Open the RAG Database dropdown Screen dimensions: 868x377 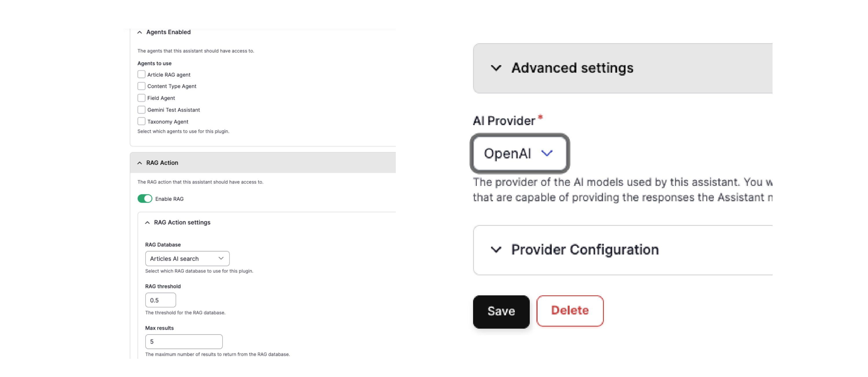click(187, 259)
